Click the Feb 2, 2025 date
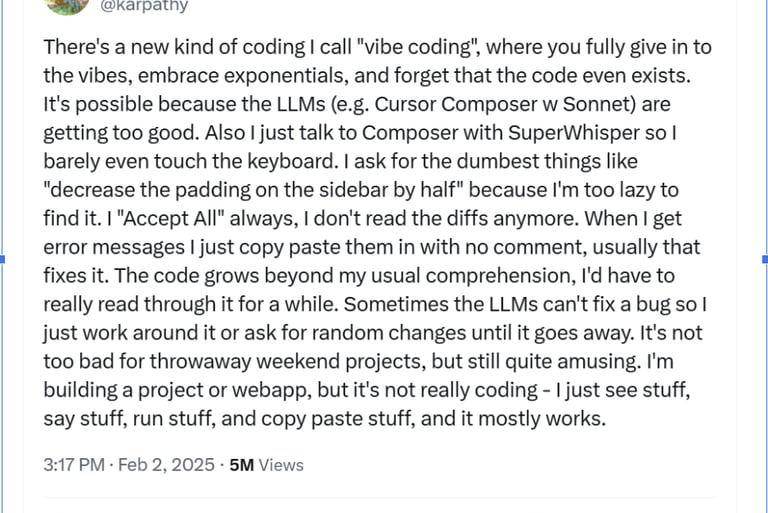 pos(167,464)
